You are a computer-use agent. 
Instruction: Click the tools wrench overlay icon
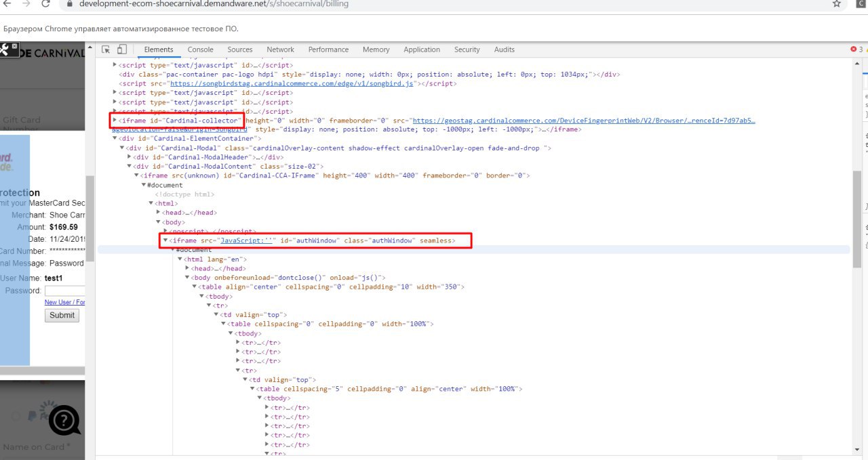(x=4, y=49)
